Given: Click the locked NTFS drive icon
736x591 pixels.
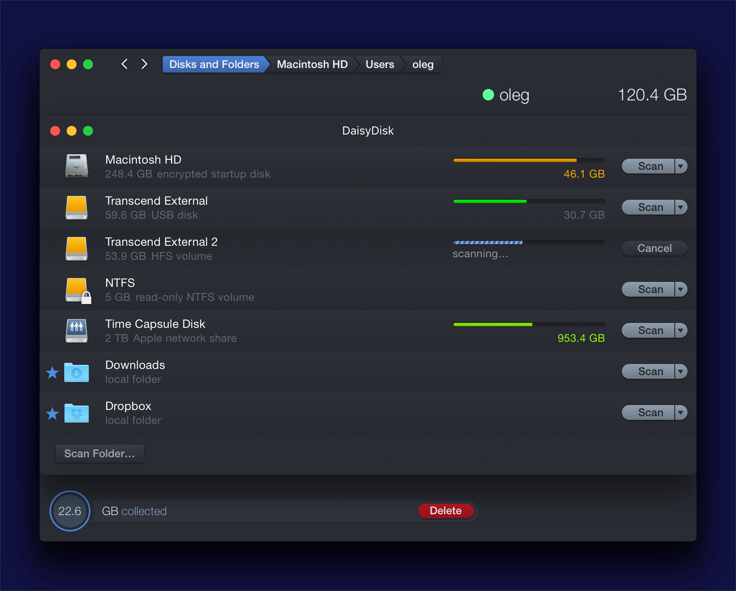Looking at the screenshot, I should [77, 290].
